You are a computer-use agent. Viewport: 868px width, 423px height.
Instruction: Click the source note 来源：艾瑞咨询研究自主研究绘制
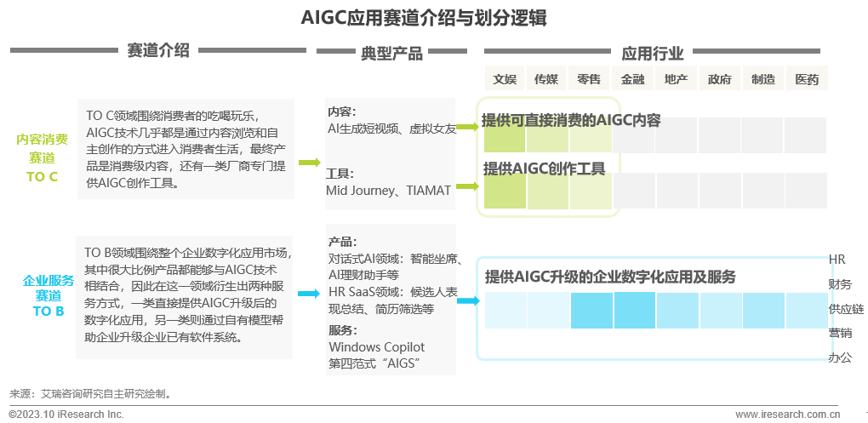point(91,394)
